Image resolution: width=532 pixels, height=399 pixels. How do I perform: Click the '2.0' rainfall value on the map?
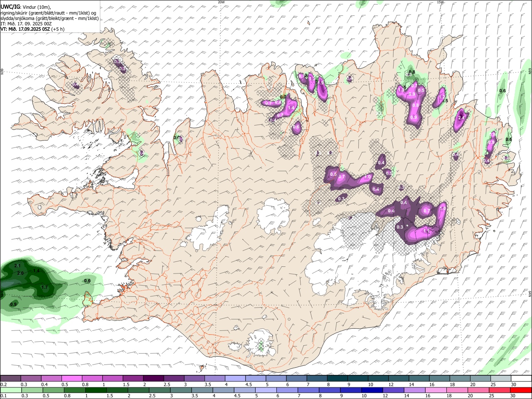20,273
